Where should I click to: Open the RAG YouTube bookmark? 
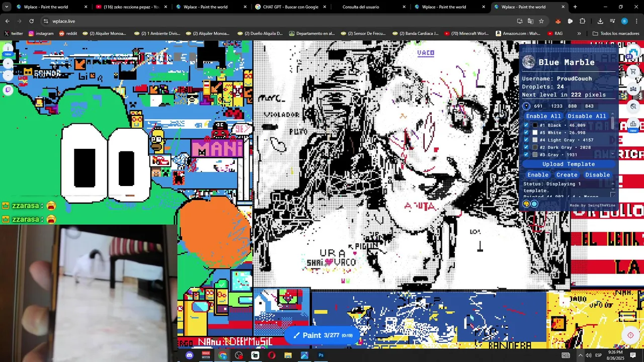click(555, 34)
